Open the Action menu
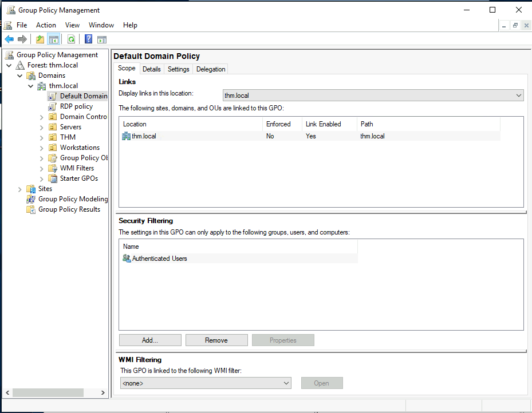 46,25
